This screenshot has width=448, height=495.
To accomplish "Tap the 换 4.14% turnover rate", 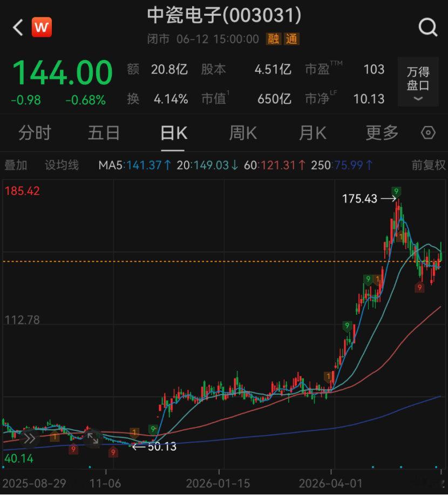I will point(171,99).
